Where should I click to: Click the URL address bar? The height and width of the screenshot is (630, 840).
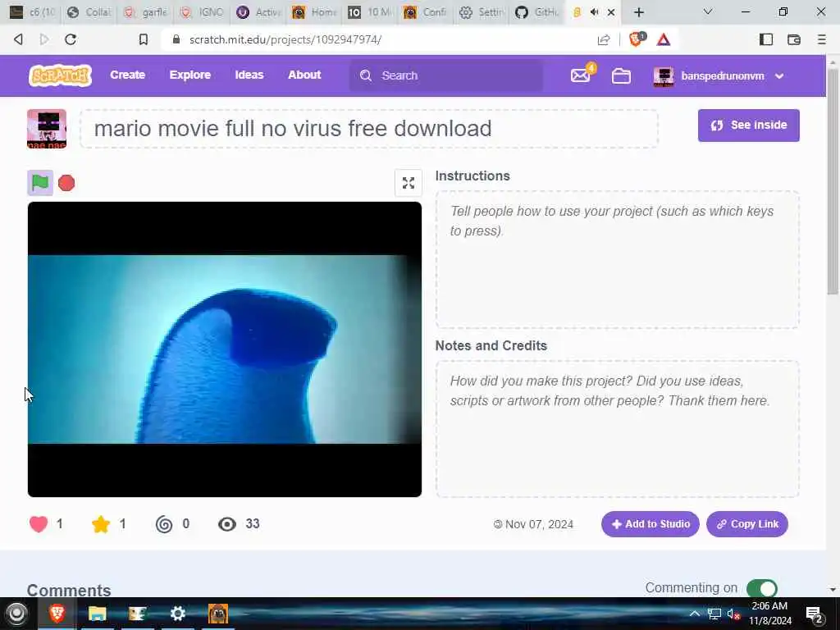pos(375,39)
